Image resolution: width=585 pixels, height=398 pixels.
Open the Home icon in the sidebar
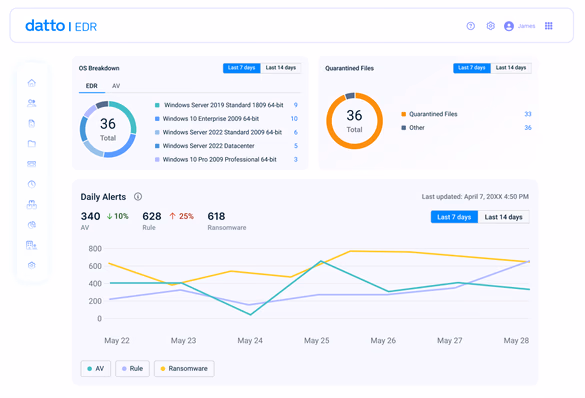[32, 83]
